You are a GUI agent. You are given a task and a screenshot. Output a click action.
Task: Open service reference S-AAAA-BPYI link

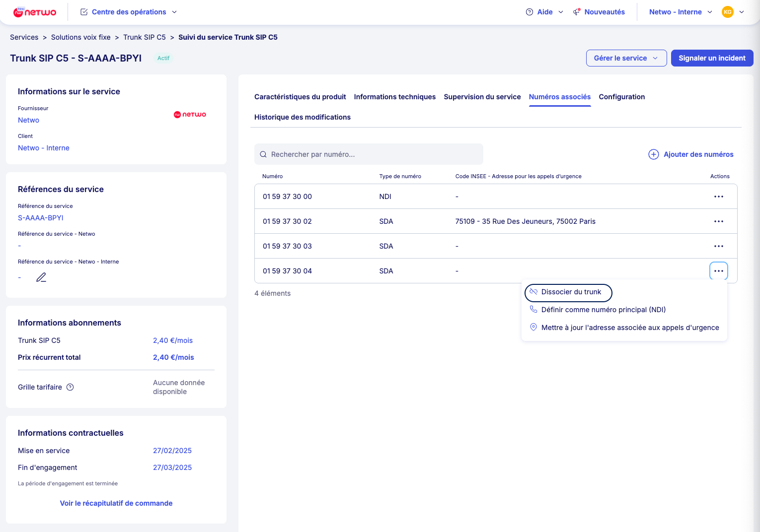coord(41,218)
